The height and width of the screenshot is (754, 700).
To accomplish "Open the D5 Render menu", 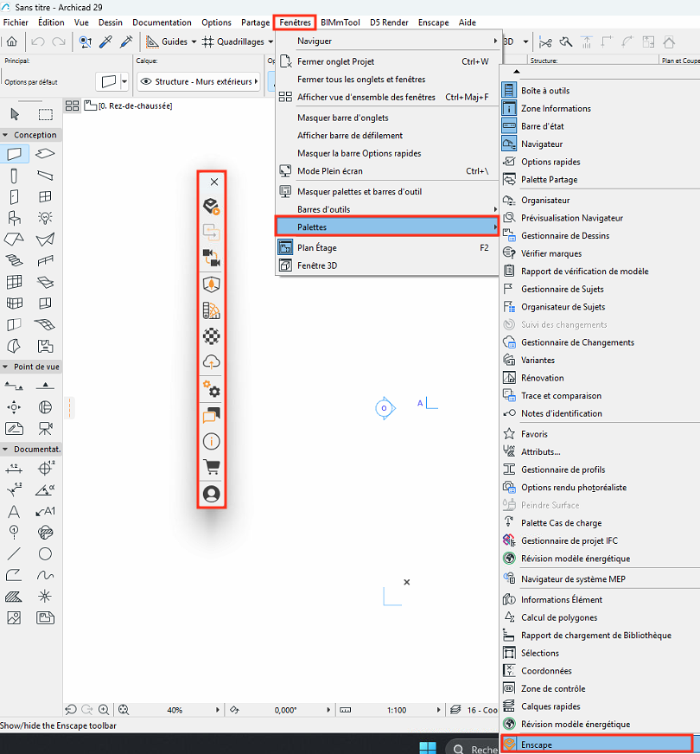I will (389, 22).
